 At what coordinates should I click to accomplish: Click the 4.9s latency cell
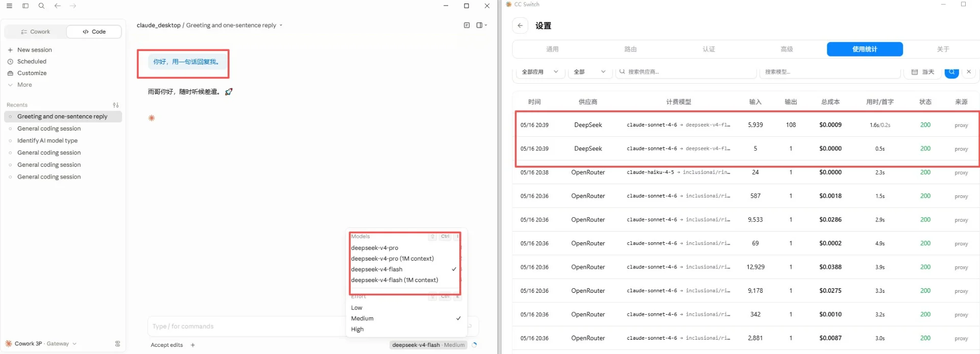[x=880, y=244]
